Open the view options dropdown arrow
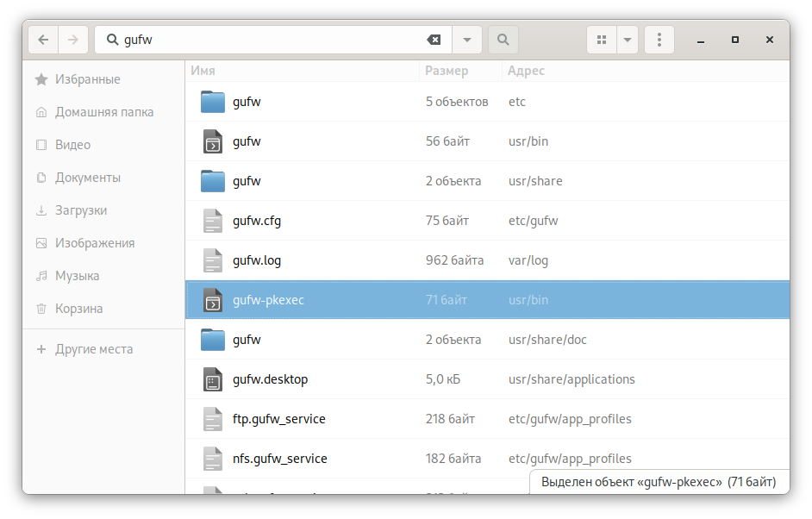The height and width of the screenshot is (519, 812). click(x=628, y=40)
